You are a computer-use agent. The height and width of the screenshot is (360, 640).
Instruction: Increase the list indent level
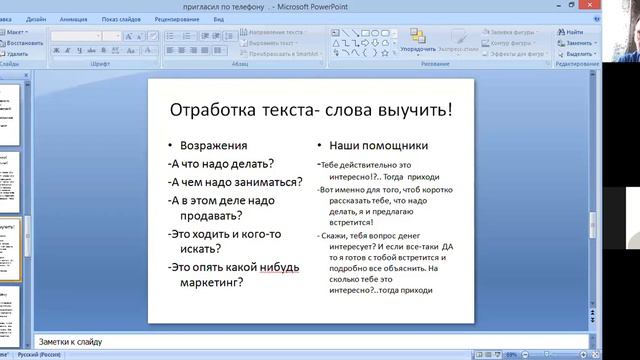click(x=216, y=36)
